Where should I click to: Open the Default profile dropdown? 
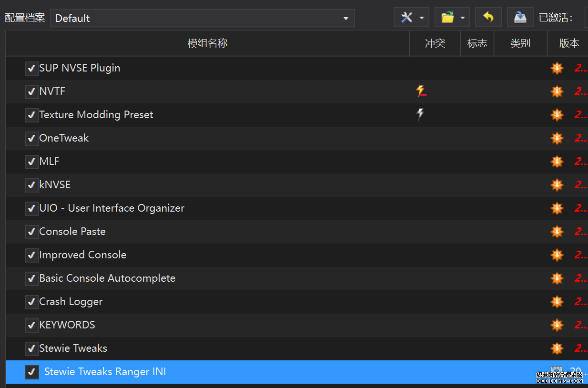pos(202,18)
